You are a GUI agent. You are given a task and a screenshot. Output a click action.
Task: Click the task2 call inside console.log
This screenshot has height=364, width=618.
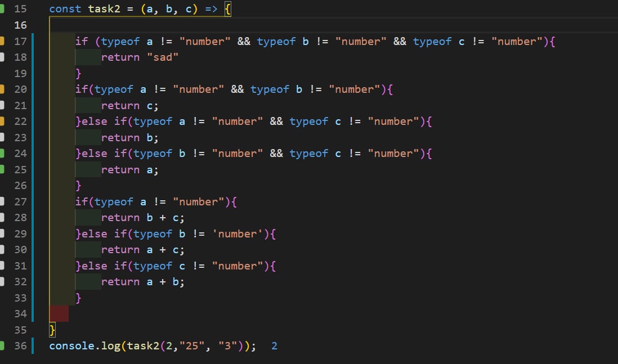click(x=142, y=346)
